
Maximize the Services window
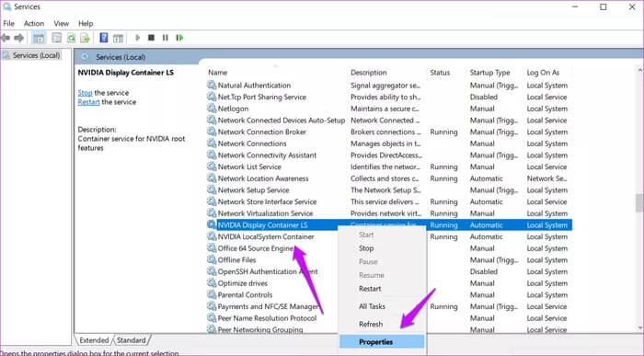pos(603,7)
